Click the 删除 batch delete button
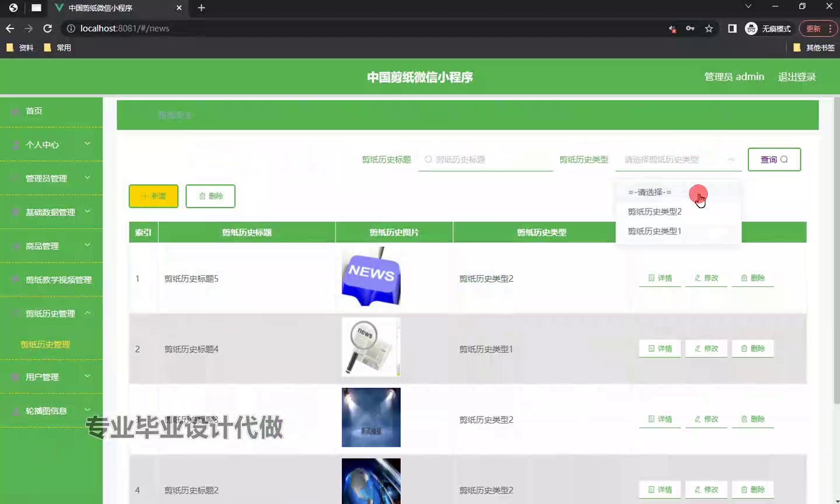This screenshot has width=840, height=504. 211,196
